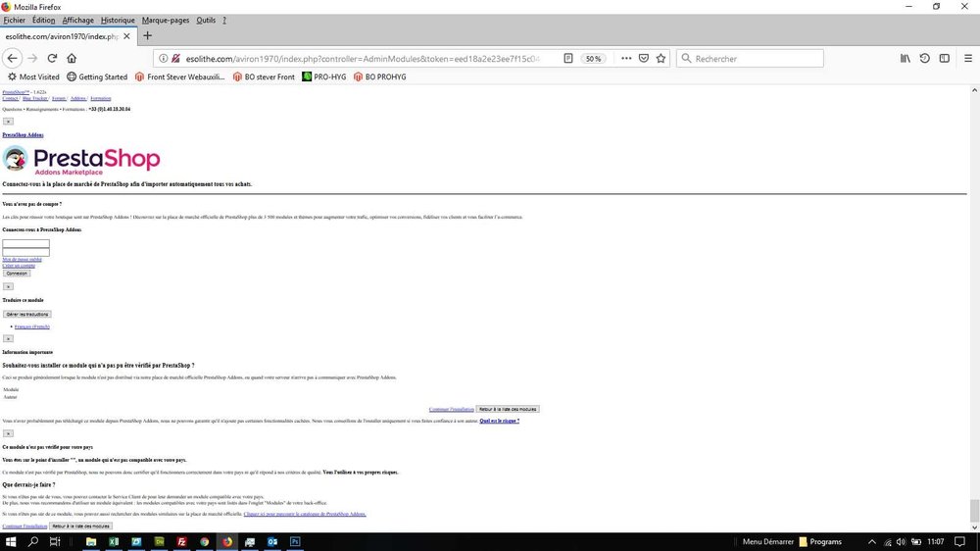Open Task View in taskbar
Screen dimensions: 980x551
(55, 541)
